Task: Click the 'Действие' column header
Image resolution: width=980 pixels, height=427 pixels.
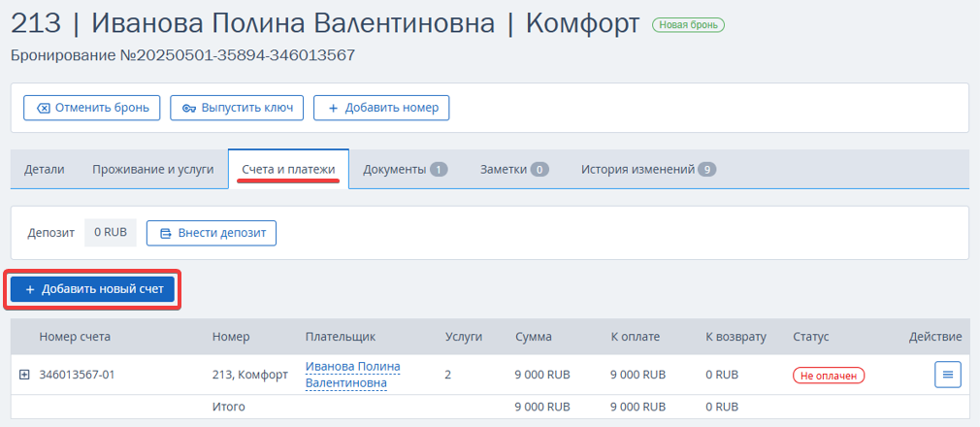Action: (935, 337)
